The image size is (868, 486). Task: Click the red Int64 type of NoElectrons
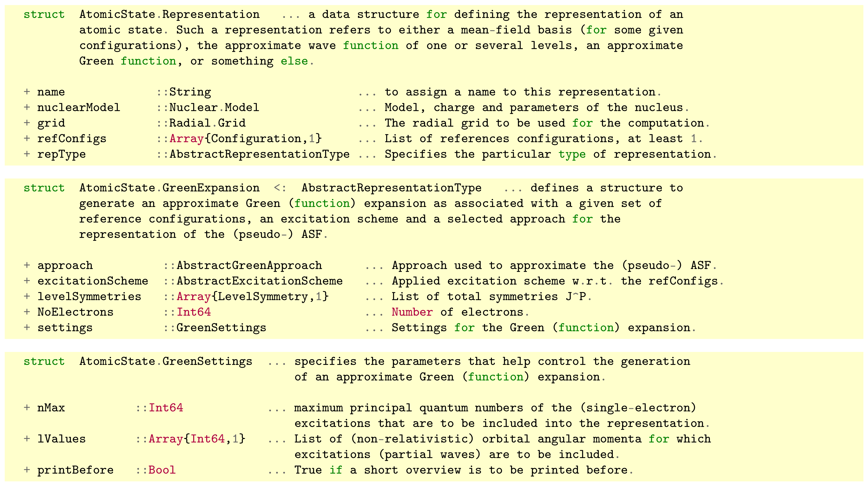[194, 312]
